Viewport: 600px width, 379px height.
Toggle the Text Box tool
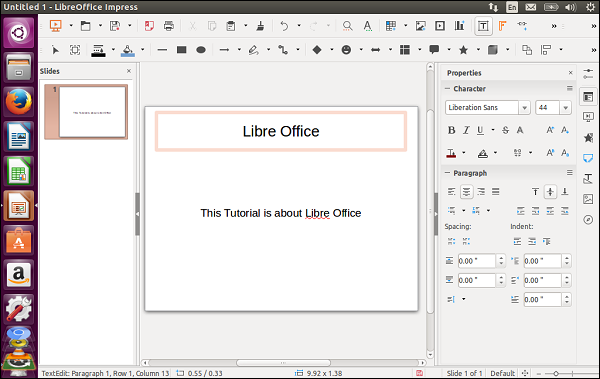pos(483,26)
